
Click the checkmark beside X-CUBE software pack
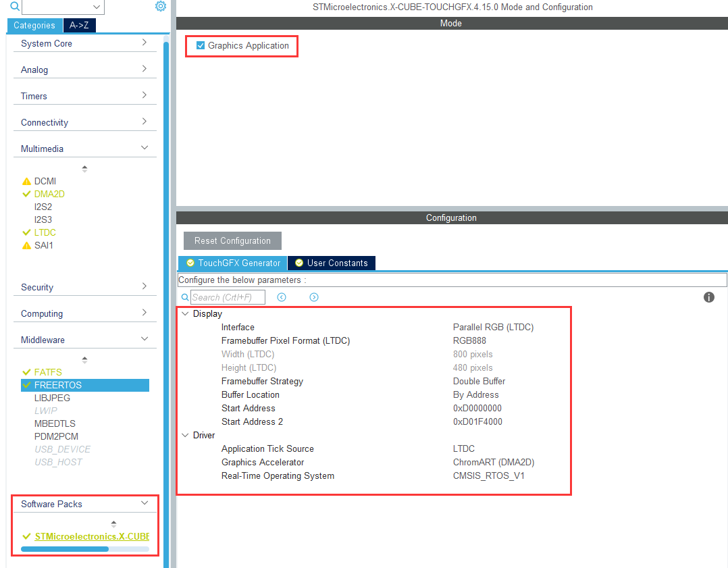tap(26, 536)
